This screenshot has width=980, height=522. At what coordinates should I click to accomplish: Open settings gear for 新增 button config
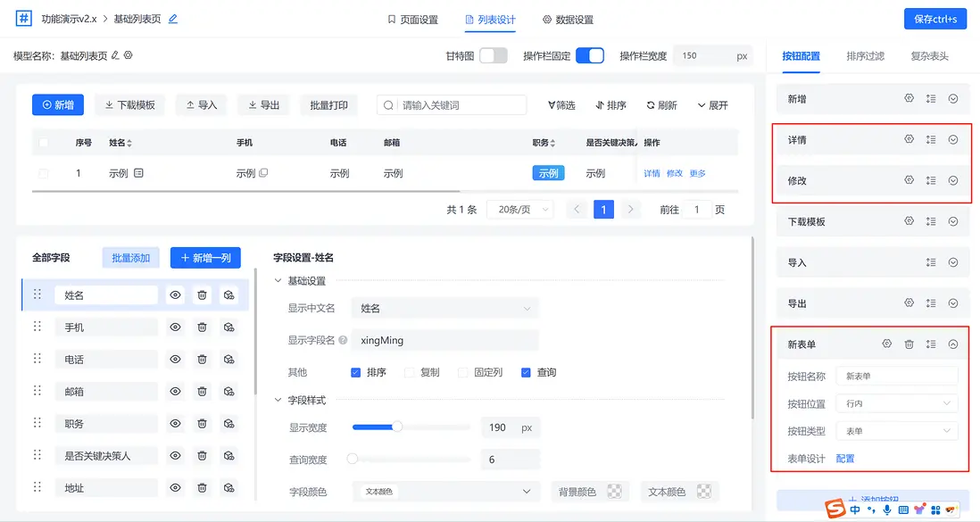[x=909, y=98]
